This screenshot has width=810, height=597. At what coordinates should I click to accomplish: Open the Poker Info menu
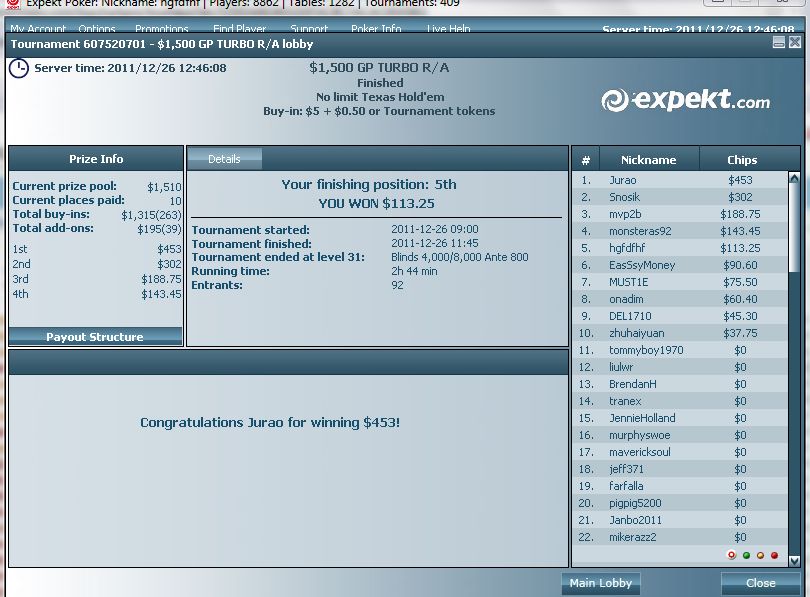click(x=376, y=29)
